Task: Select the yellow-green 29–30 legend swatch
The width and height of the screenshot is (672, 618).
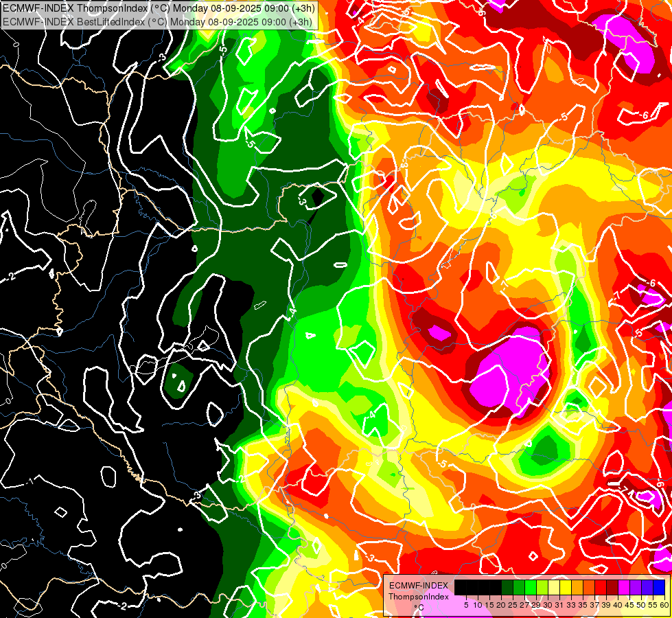Action: (x=542, y=587)
